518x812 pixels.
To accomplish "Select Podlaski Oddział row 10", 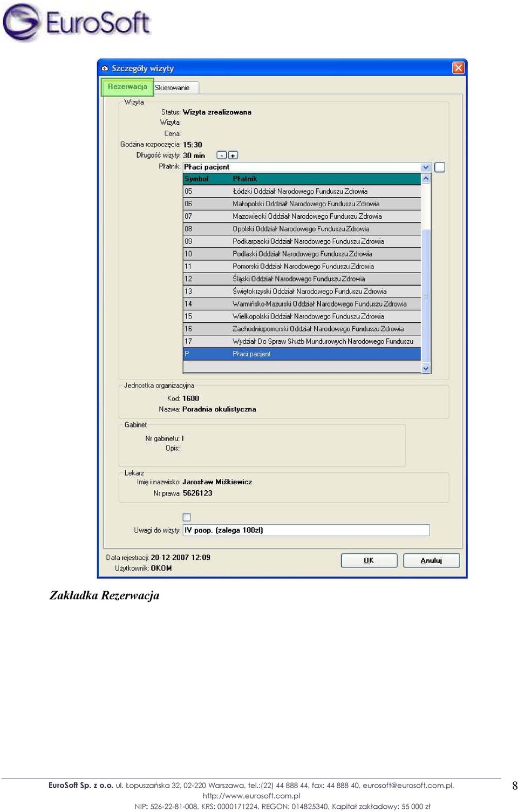I will [x=302, y=254].
